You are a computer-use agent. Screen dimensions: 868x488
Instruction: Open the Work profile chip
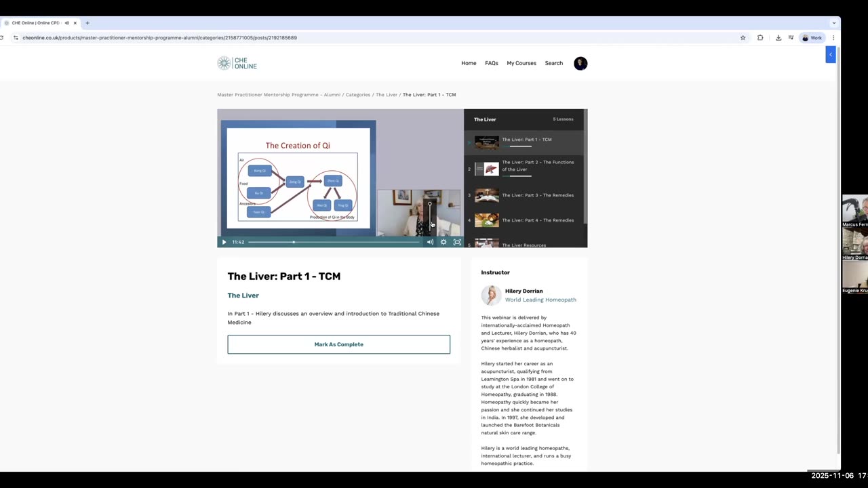(812, 38)
